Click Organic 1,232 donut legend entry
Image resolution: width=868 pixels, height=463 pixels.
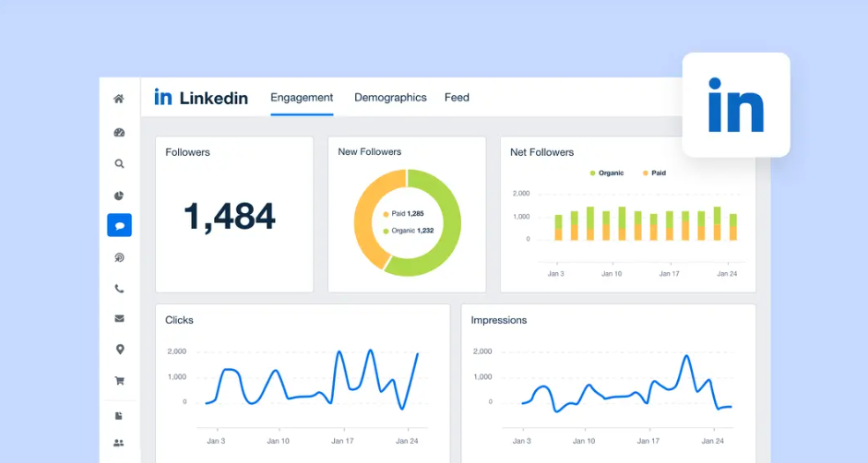click(409, 231)
